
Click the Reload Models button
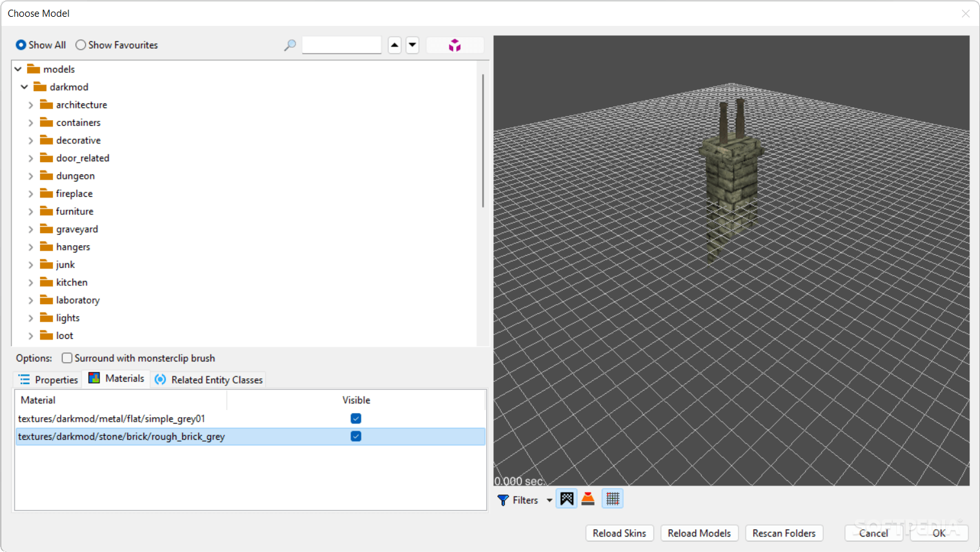pyautogui.click(x=699, y=533)
